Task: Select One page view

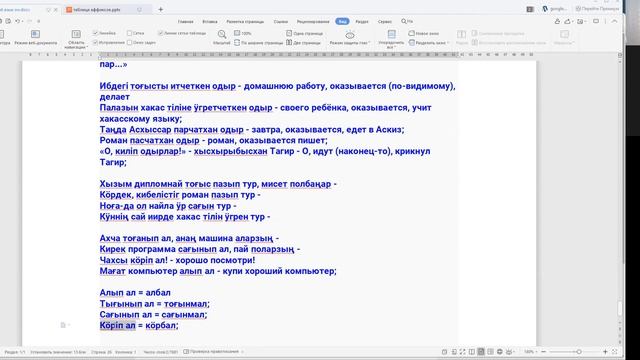Action: point(304,33)
